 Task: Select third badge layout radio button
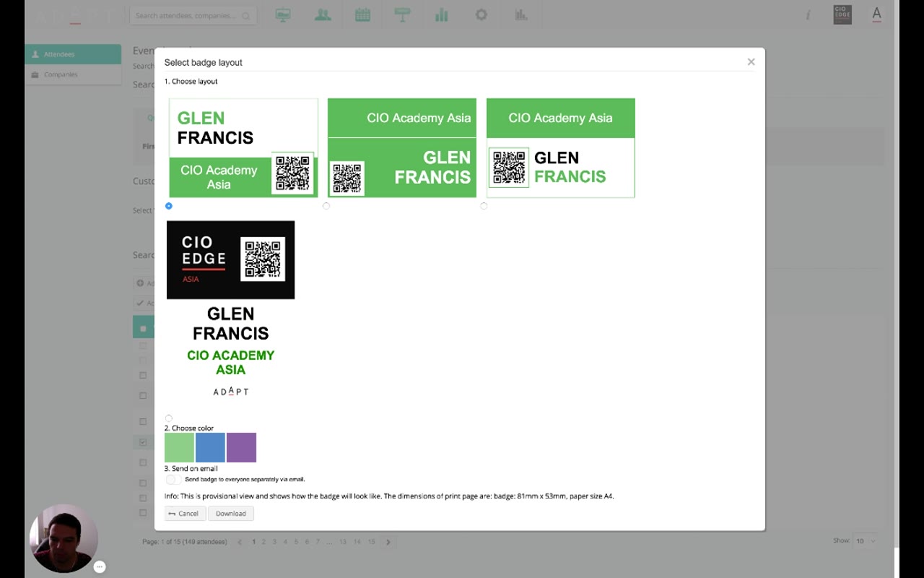484,206
